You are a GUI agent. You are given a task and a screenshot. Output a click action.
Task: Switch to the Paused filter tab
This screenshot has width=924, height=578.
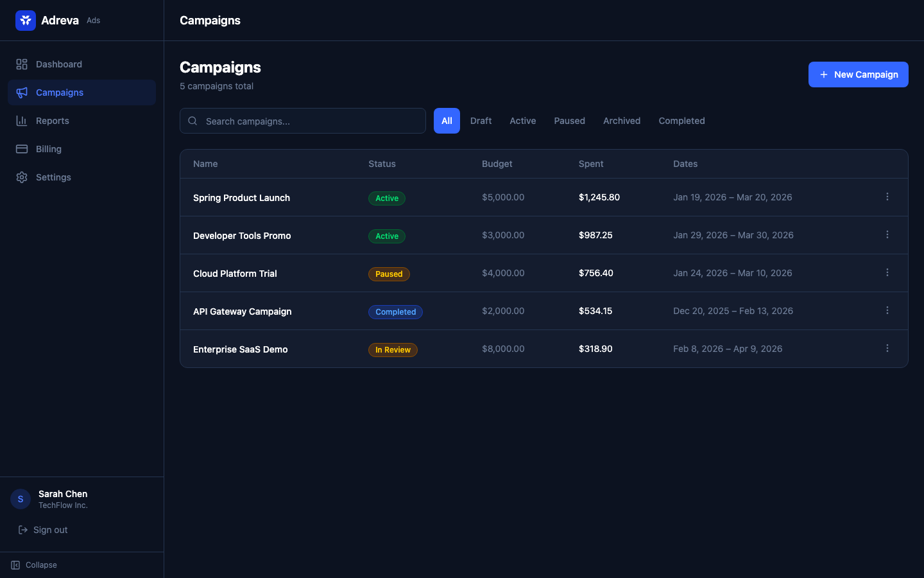point(569,121)
